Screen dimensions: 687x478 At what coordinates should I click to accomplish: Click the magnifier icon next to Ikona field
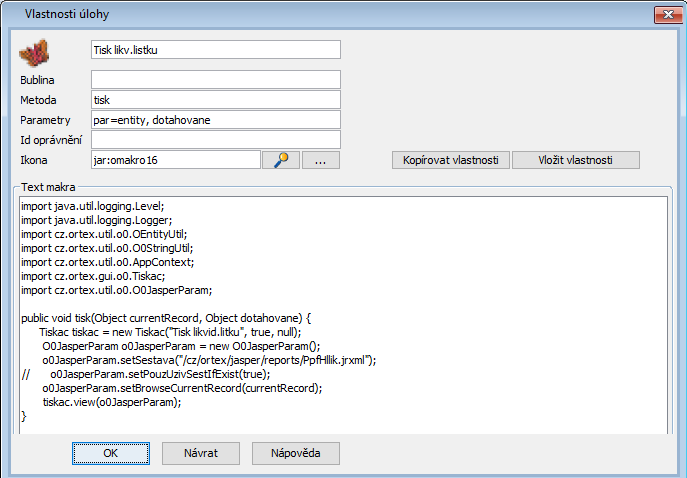coord(281,160)
